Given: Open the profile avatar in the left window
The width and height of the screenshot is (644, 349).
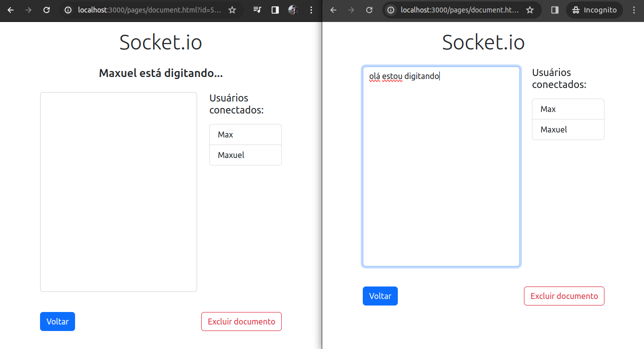Looking at the screenshot, I should click(x=293, y=10).
